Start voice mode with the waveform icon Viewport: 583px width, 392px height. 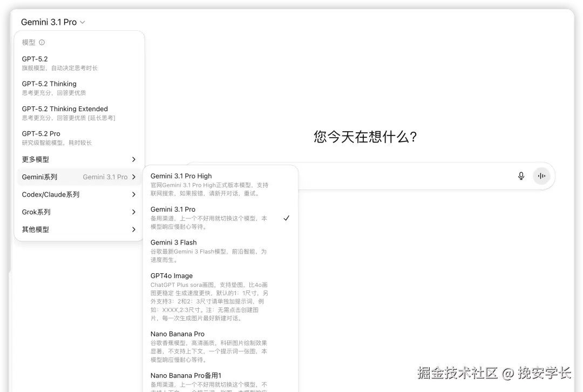click(541, 176)
